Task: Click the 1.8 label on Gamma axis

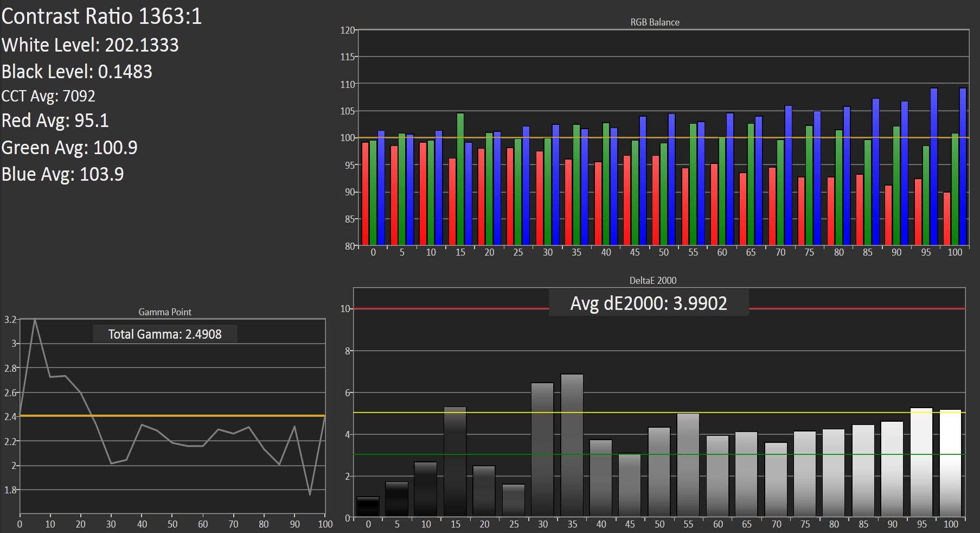Action: coord(10,490)
